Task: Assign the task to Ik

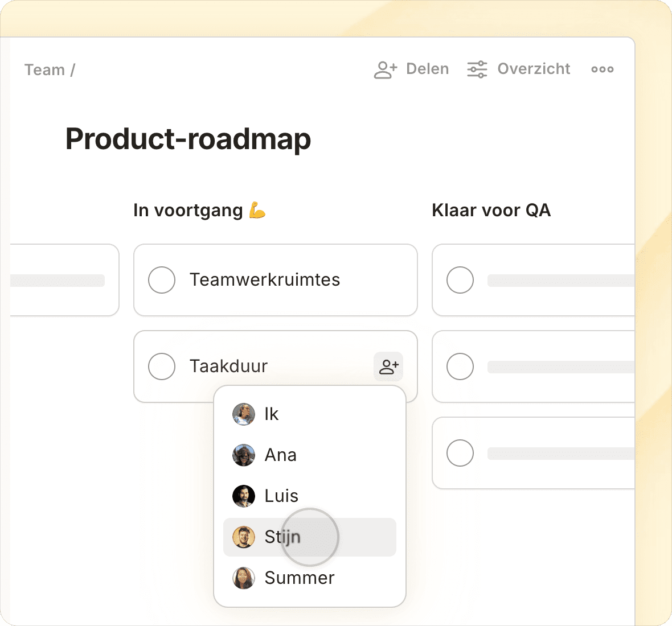Action: (x=271, y=414)
